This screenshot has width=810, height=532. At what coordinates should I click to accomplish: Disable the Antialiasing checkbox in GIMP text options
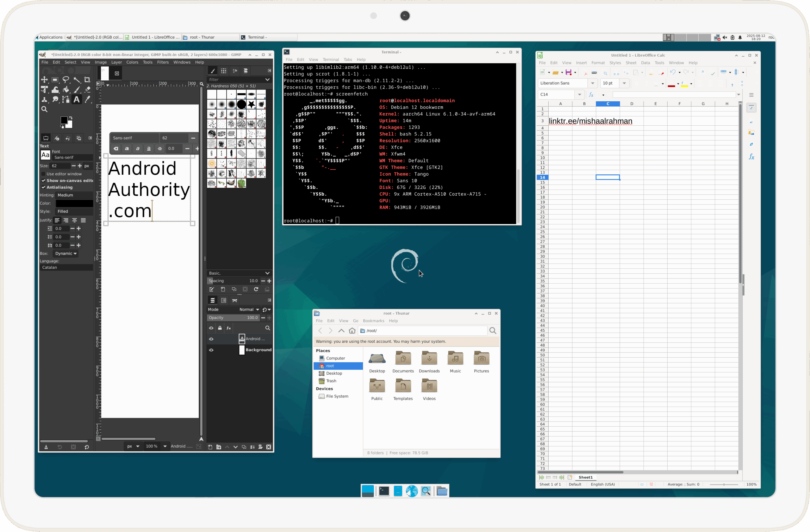point(44,187)
